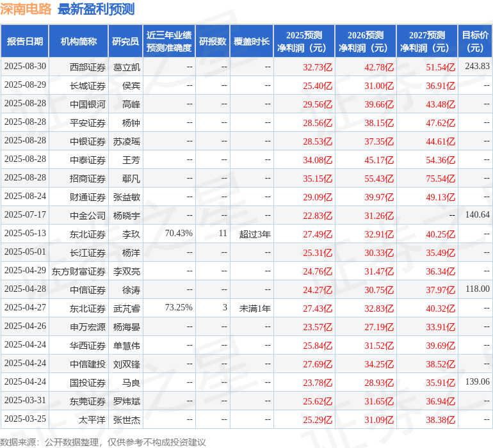Sort by 2027预测净利润 column header
Viewport: 493px width, 448px height.
[x=426, y=42]
